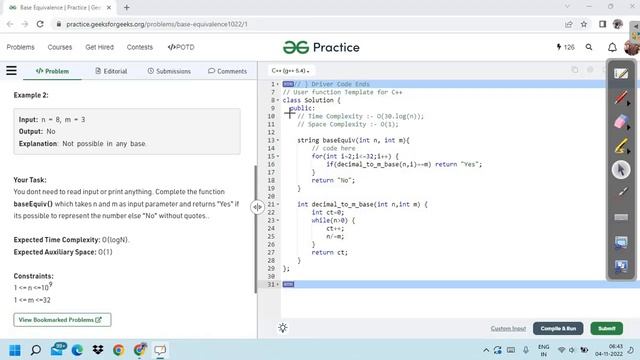The height and width of the screenshot is (360, 640).
Task: Collapse the fold arrow on line 1
Action: click(278, 84)
